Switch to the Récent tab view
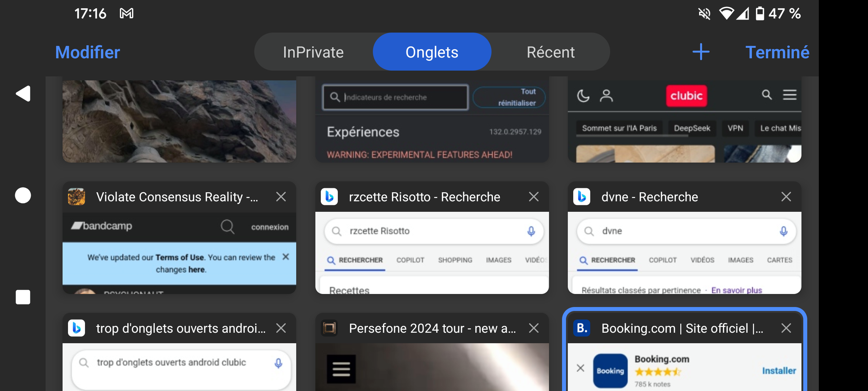The height and width of the screenshot is (391, 868). (550, 52)
